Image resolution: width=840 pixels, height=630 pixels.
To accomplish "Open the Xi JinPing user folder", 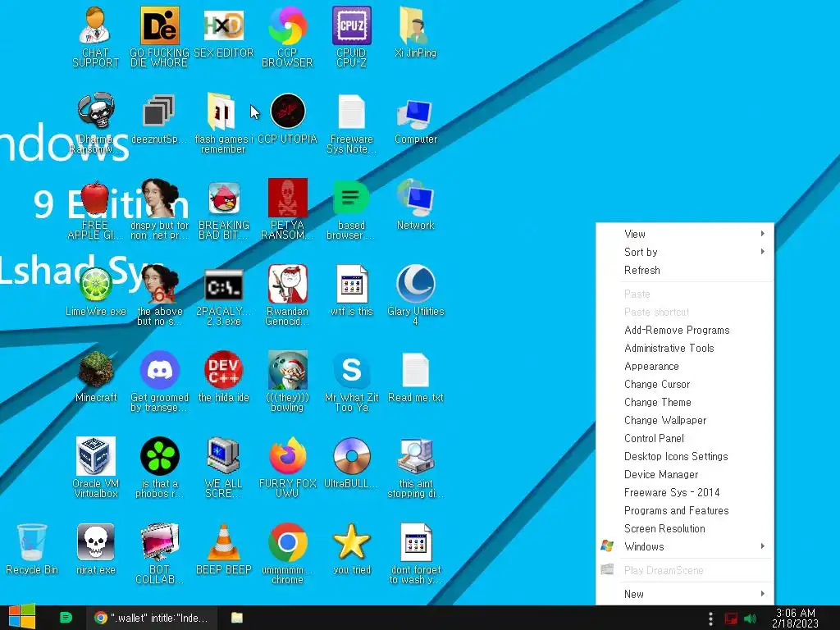I will pos(415,32).
